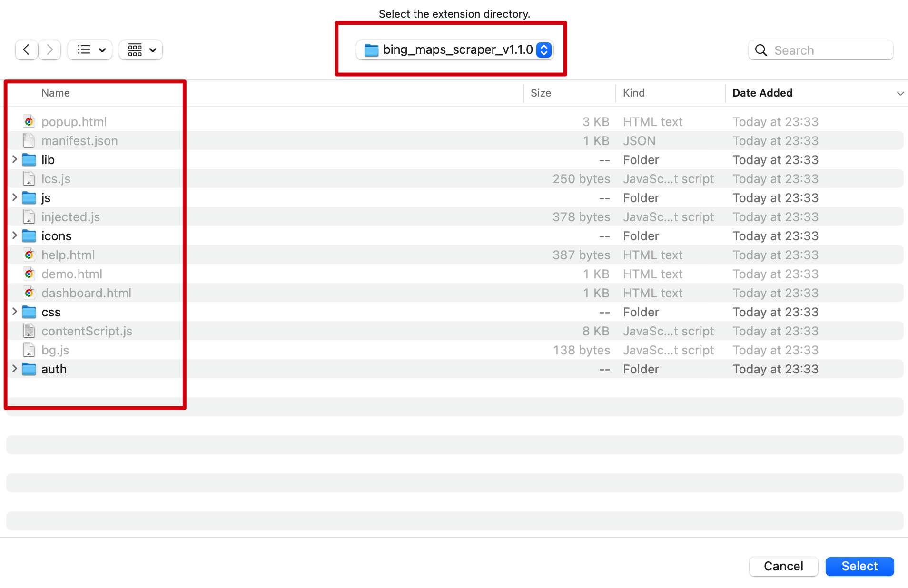The width and height of the screenshot is (908, 588).
Task: Select the file name bg.js
Action: coord(55,350)
